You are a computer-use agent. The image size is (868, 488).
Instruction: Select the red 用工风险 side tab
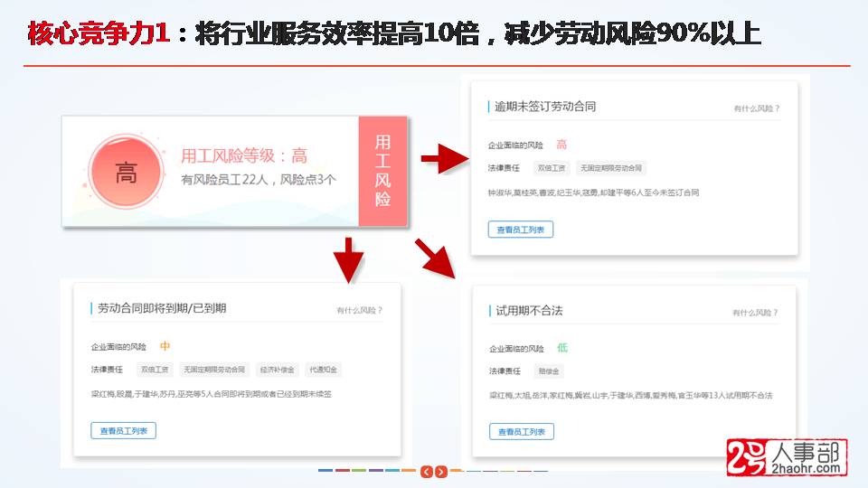[382, 170]
